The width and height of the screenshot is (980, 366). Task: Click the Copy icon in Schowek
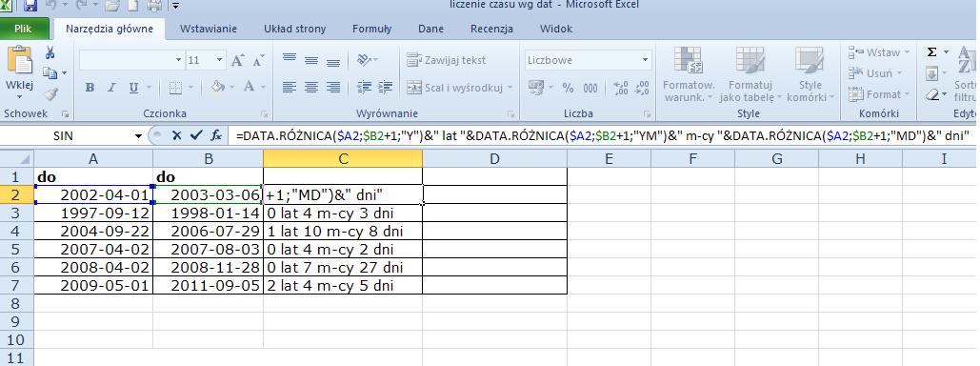(50, 73)
